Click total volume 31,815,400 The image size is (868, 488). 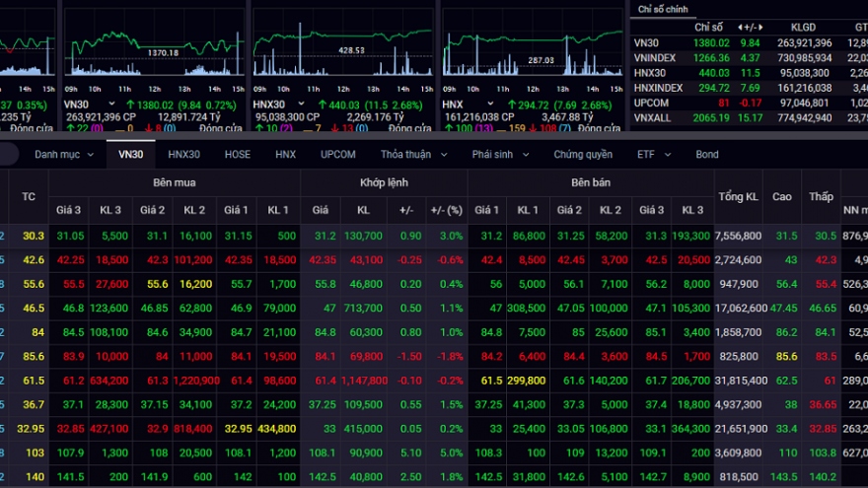point(741,381)
